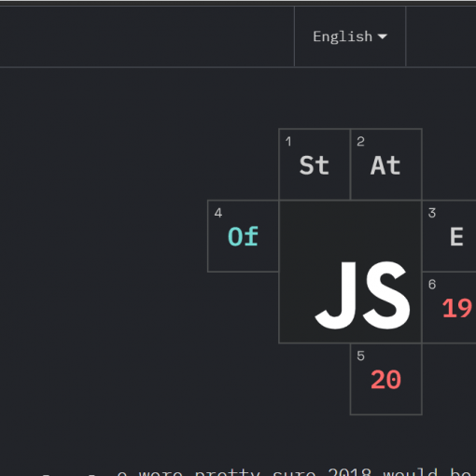476x476 pixels.
Task: Click the small number 6 above 19
Action: [432, 285]
